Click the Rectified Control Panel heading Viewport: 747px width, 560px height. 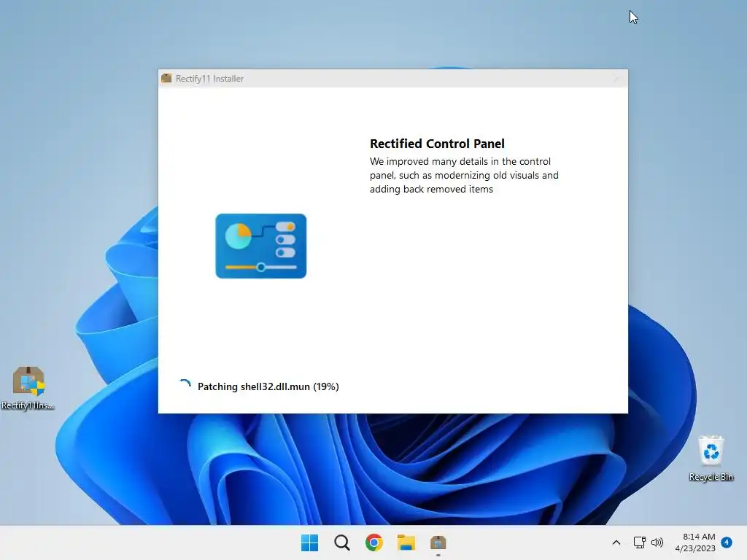(437, 144)
